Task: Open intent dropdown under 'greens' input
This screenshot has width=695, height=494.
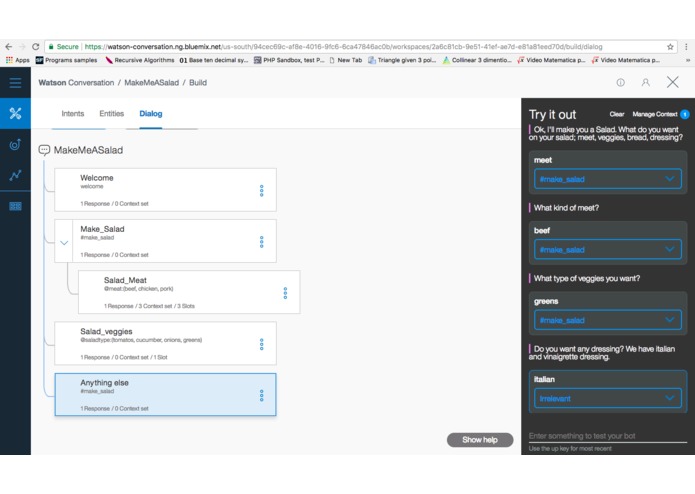Action: [608, 320]
